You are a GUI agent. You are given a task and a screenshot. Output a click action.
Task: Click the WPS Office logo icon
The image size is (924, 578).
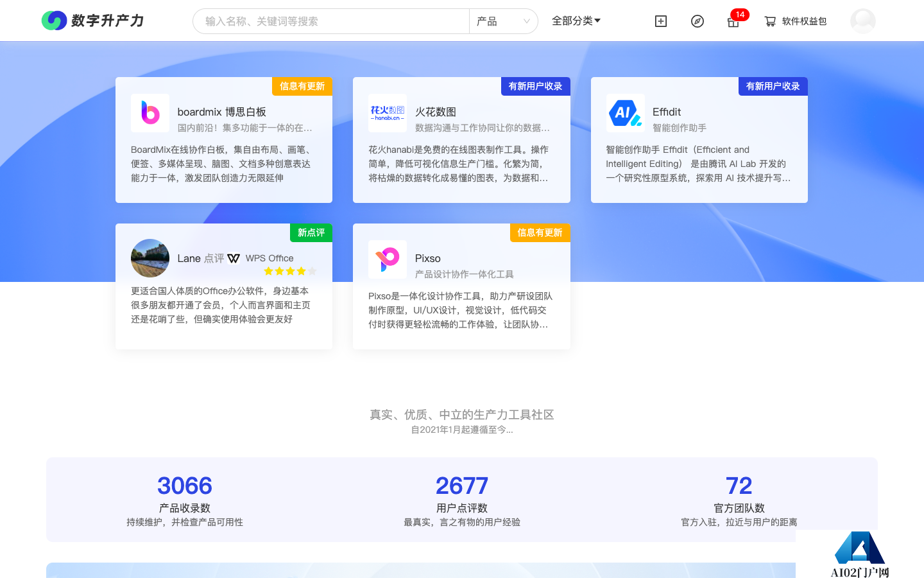[234, 258]
